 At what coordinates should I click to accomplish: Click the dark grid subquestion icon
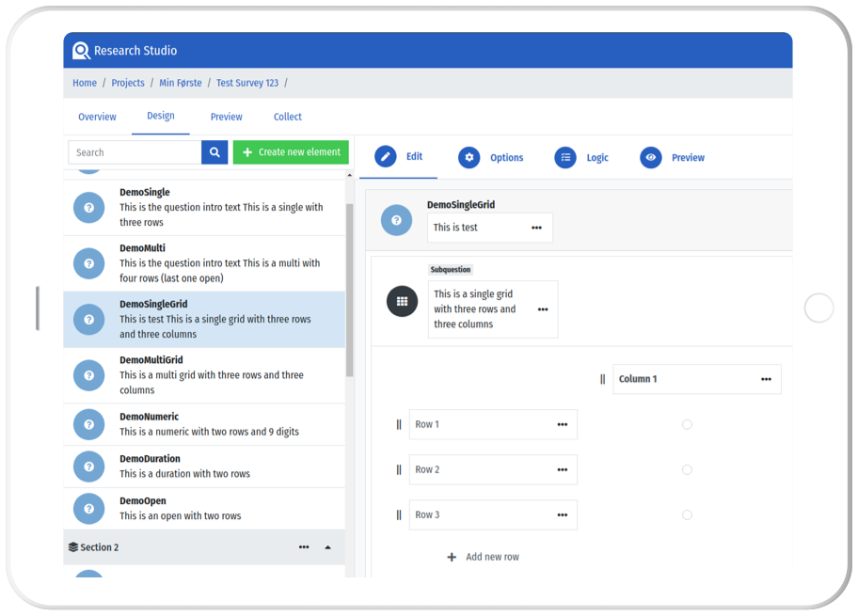pos(403,302)
